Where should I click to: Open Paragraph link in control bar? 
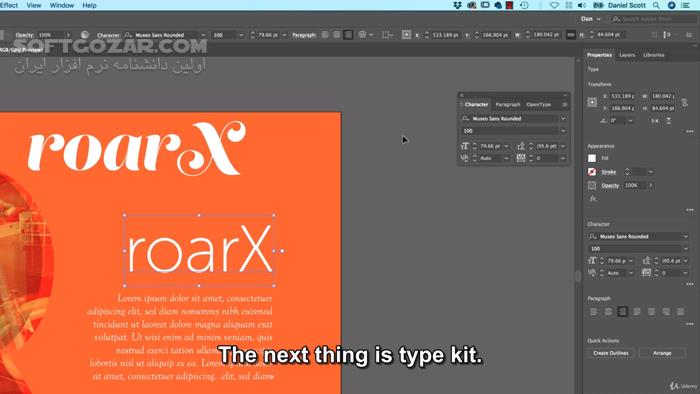[304, 35]
